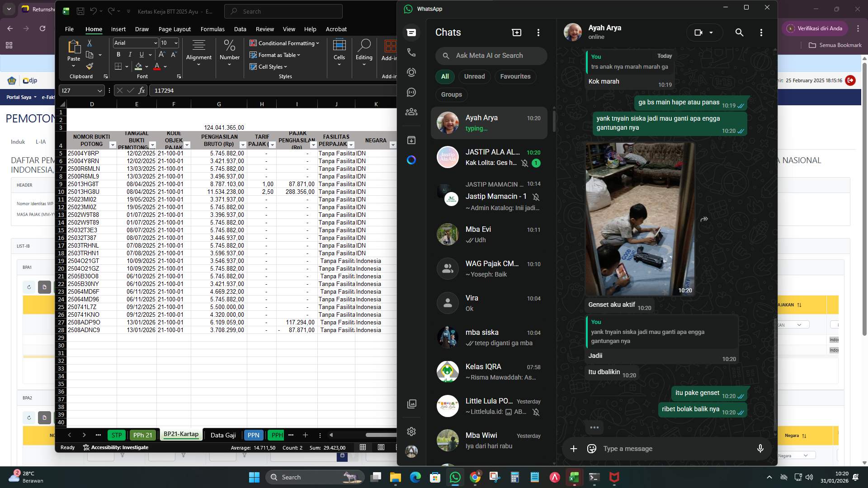868x488 pixels.
Task: Toggle bold formatting in the Font group
Action: (x=118, y=54)
